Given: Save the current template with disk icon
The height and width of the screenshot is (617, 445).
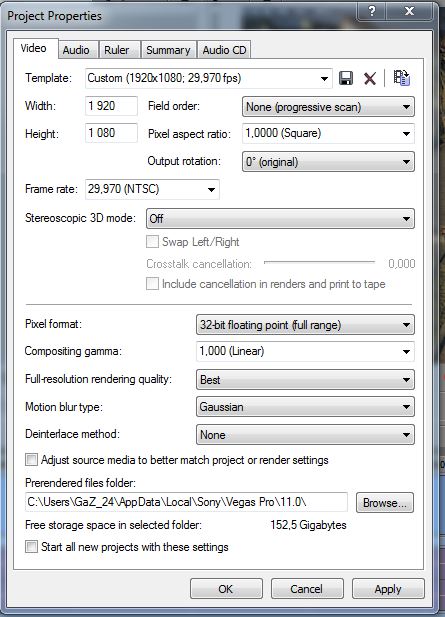Looking at the screenshot, I should [x=346, y=78].
